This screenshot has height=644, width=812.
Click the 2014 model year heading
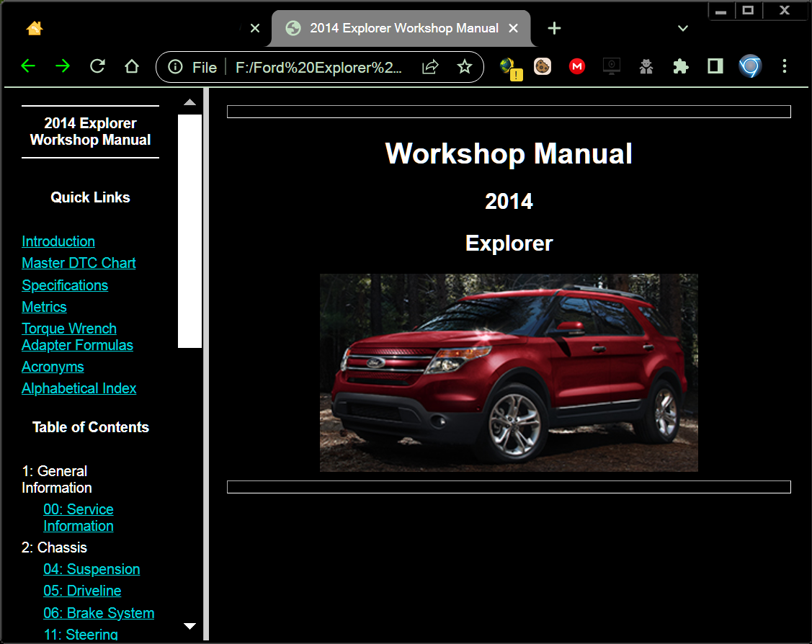(x=509, y=202)
